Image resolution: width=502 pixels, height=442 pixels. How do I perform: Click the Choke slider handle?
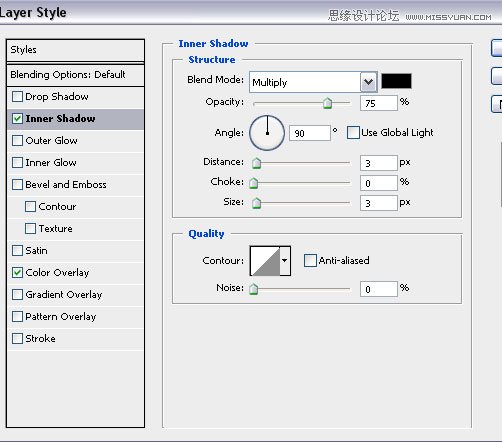[x=254, y=183]
